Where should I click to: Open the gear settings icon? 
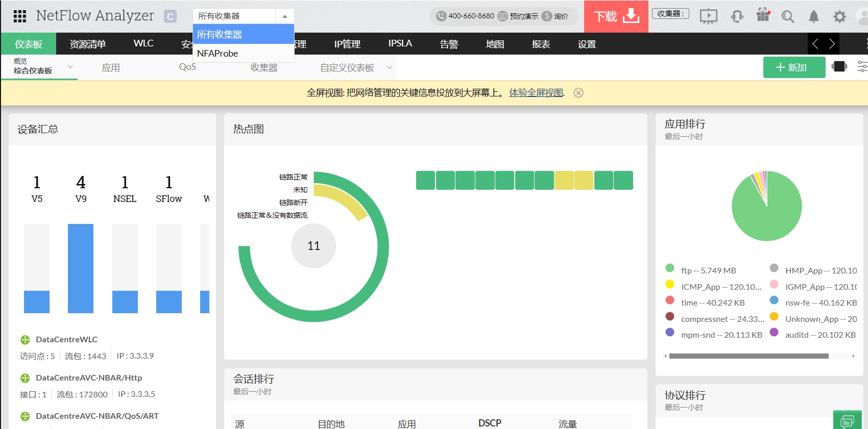coord(839,17)
